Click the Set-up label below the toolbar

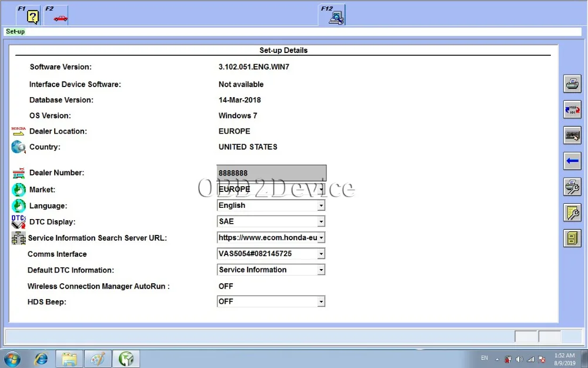tap(15, 32)
